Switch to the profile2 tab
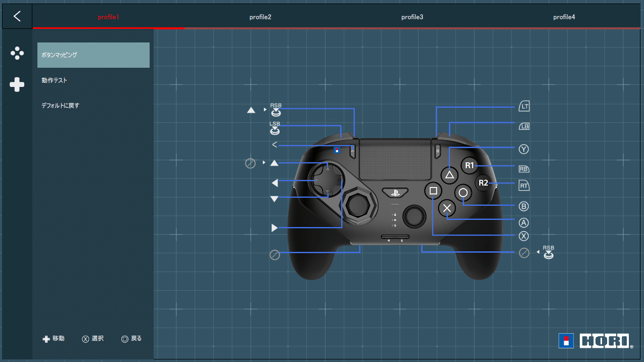This screenshot has height=362, width=644. click(x=260, y=17)
